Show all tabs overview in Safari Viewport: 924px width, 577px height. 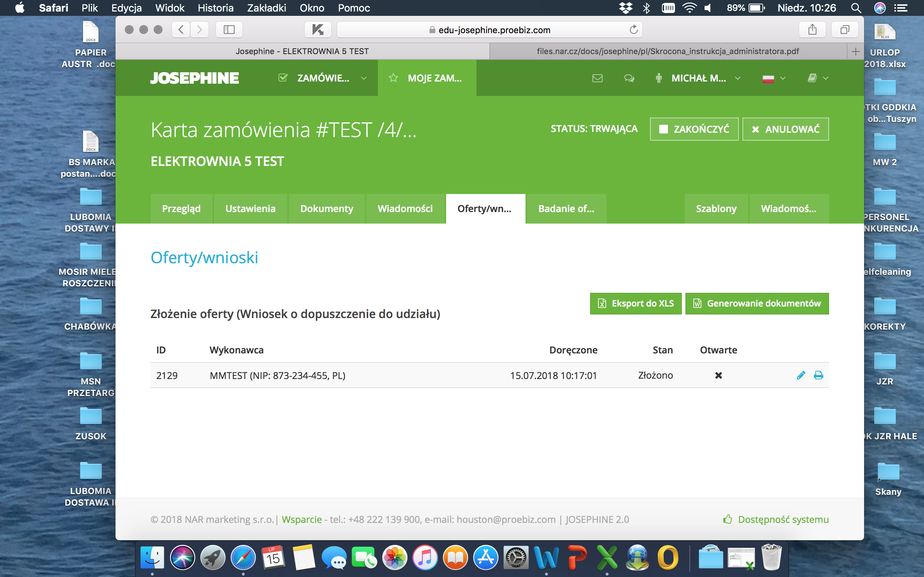coord(845,30)
